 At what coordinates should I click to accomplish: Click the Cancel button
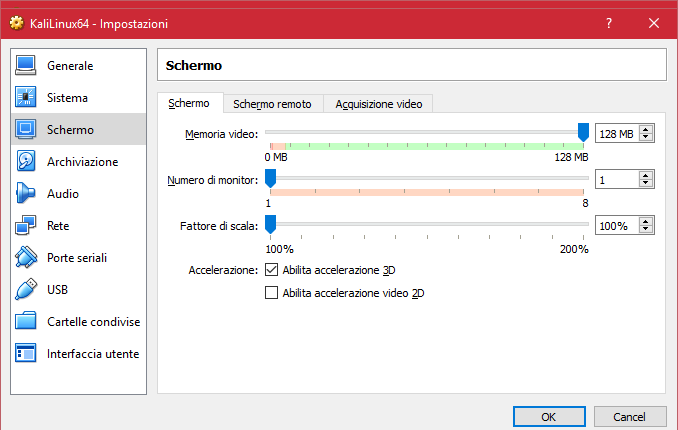(x=630, y=417)
